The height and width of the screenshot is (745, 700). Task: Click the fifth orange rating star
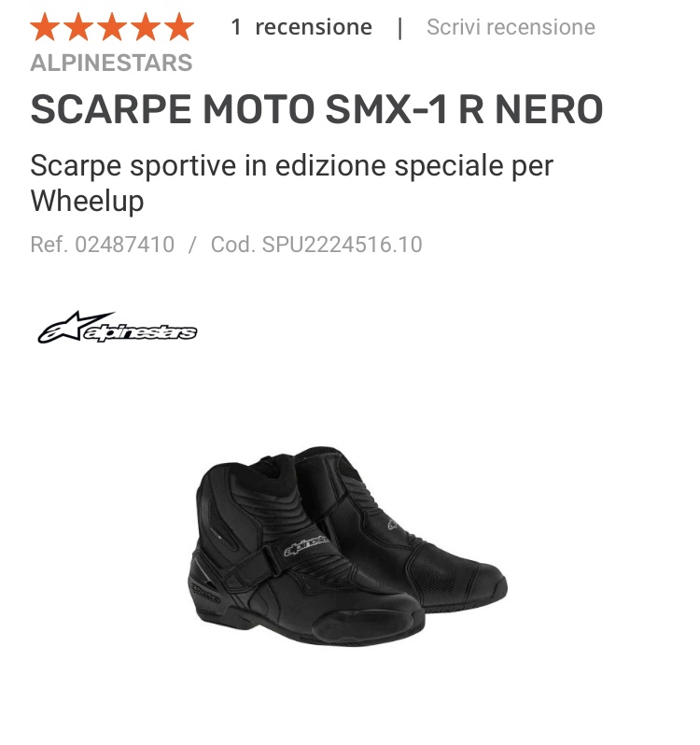[179, 27]
